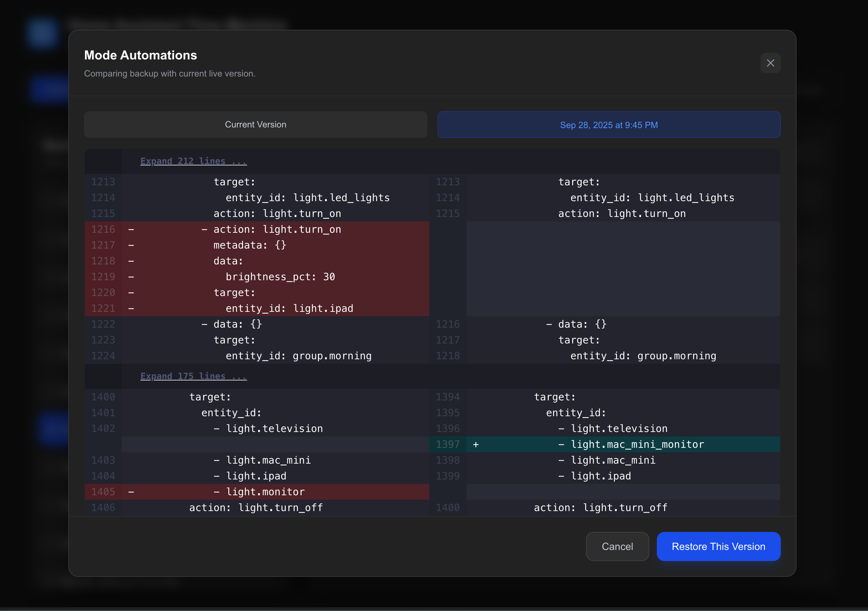Click Restore This Version button
The image size is (868, 611).
pos(718,546)
